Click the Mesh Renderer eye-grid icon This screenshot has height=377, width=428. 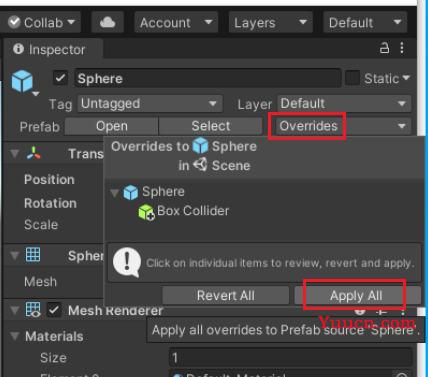pos(33,310)
